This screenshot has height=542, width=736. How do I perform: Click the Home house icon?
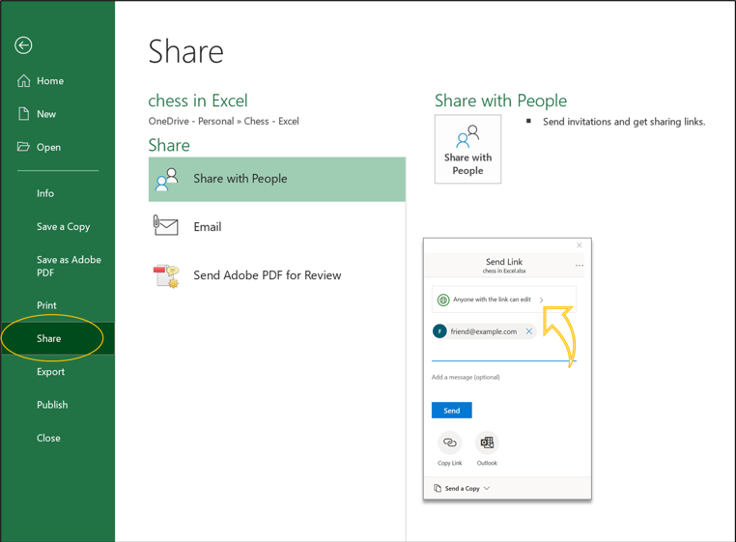23,81
